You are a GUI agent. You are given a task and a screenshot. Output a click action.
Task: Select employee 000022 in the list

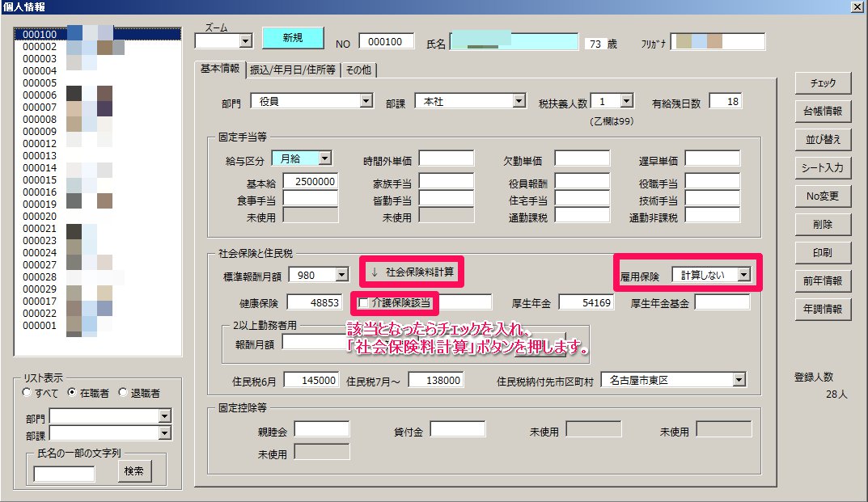(x=97, y=314)
